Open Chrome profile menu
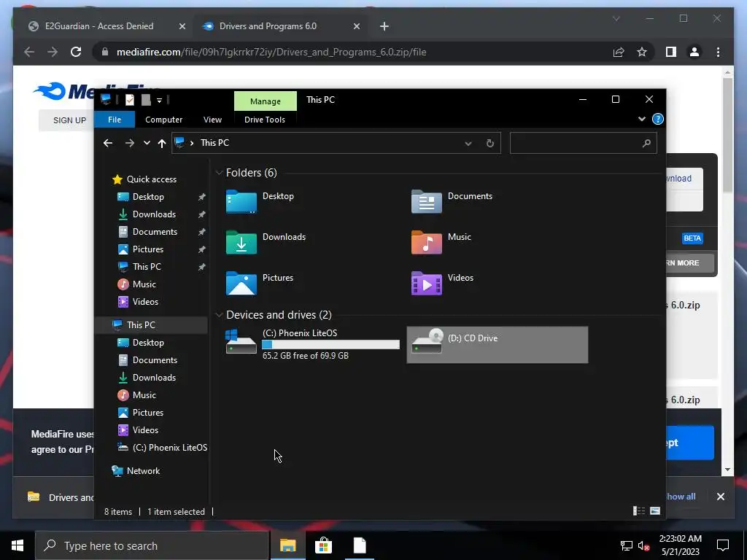Screen dimensions: 747x560 coord(694,52)
